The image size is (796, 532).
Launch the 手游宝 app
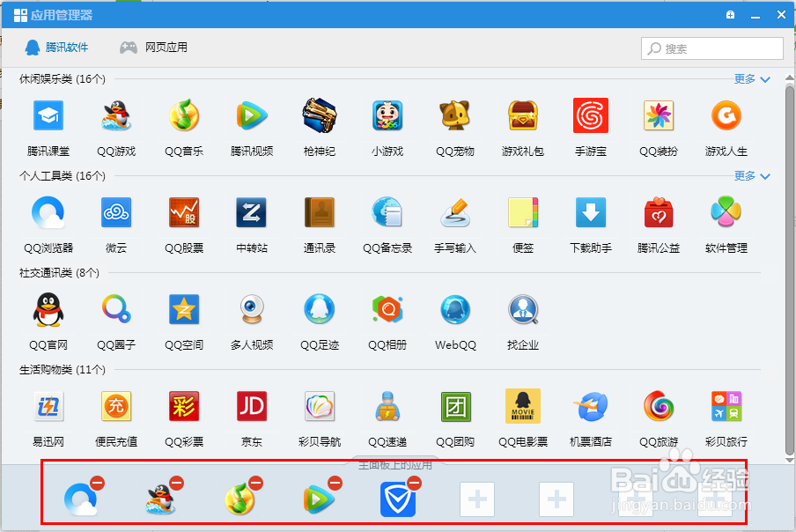point(591,115)
